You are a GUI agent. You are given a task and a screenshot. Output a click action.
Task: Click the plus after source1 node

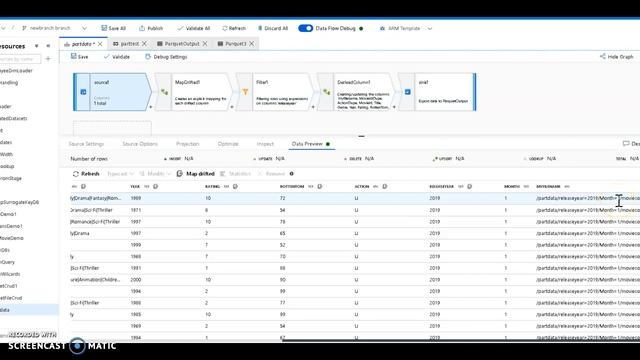(x=151, y=107)
